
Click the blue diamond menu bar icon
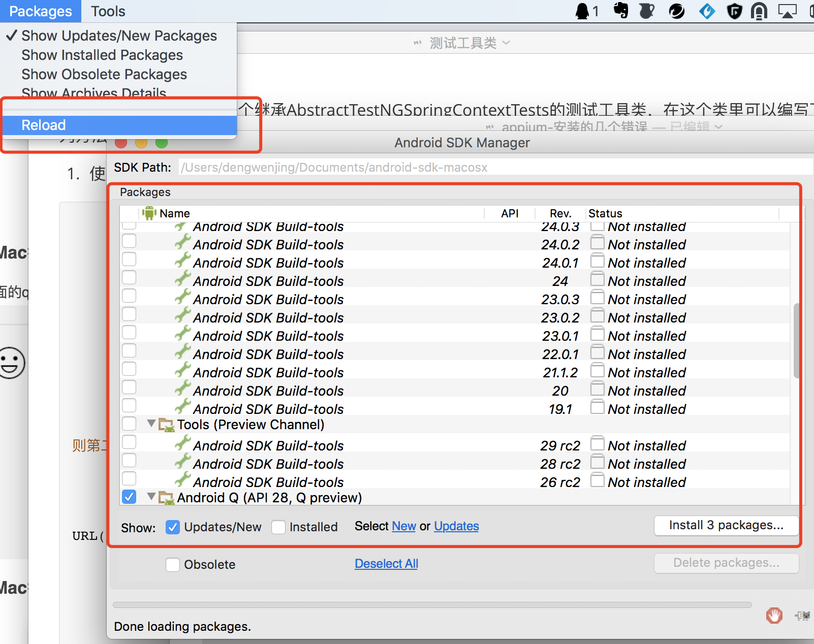click(x=707, y=11)
